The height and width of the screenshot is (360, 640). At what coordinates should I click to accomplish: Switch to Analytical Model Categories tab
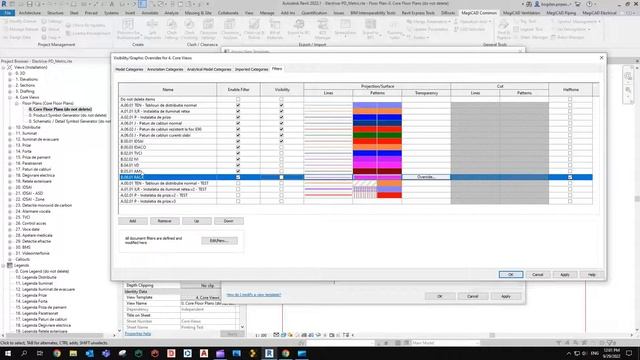pyautogui.click(x=209, y=69)
